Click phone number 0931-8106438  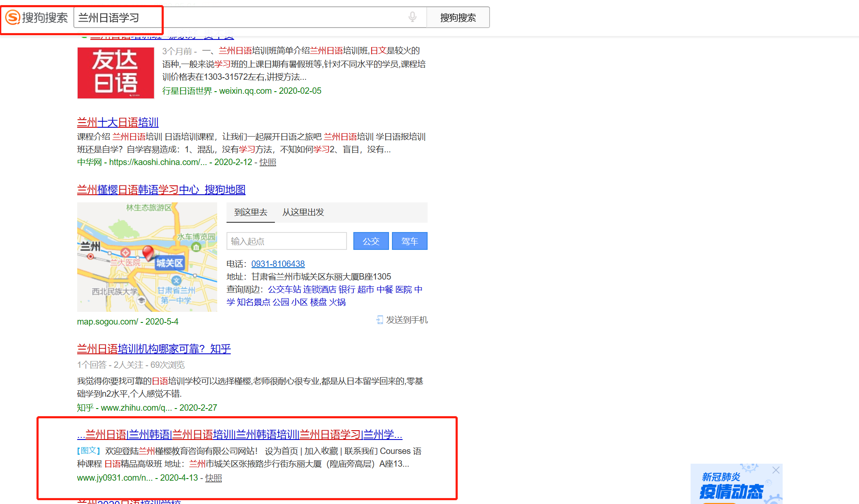(278, 264)
